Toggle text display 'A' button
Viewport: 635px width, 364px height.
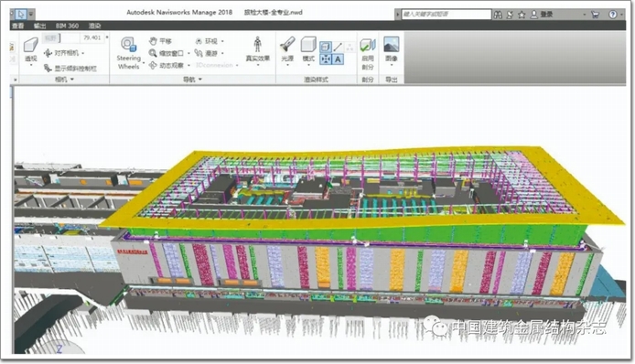click(338, 59)
